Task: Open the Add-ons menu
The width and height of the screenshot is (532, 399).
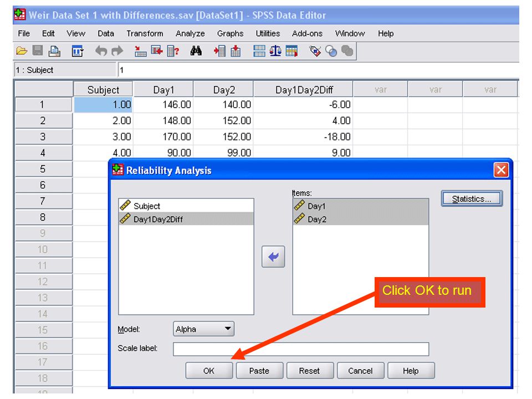Action: [x=308, y=34]
